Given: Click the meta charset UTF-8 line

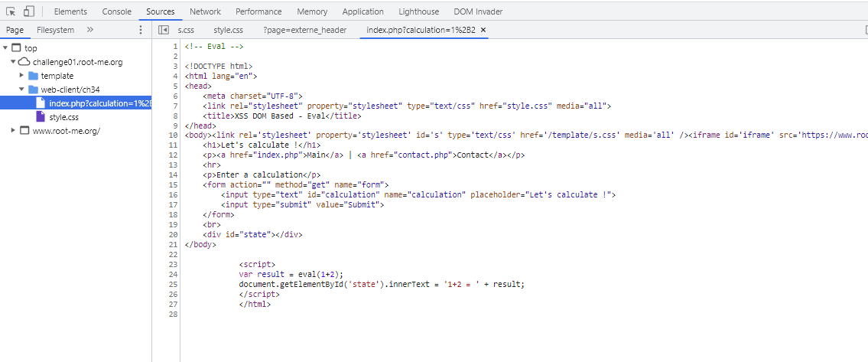Looking at the screenshot, I should click(252, 96).
